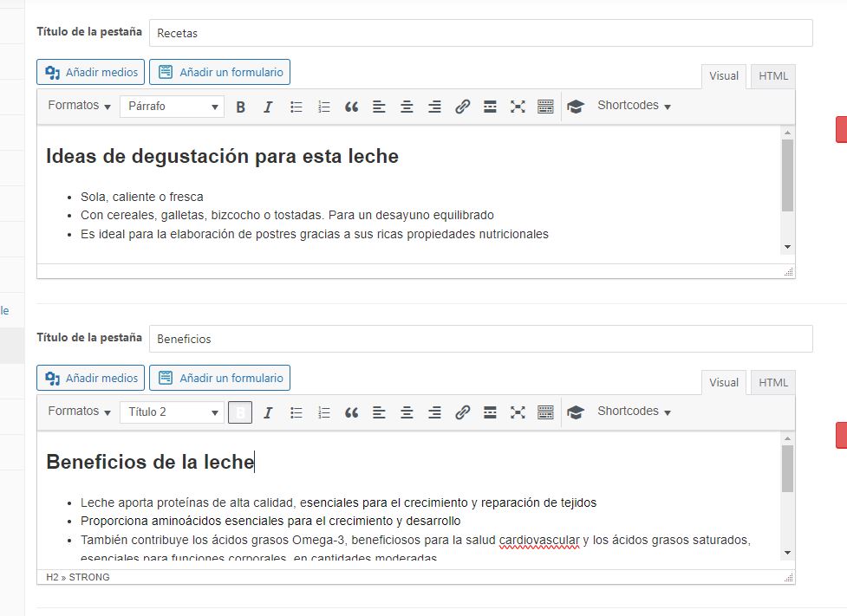Apply italic in the Beneficios editor toolbar

pyautogui.click(x=268, y=412)
